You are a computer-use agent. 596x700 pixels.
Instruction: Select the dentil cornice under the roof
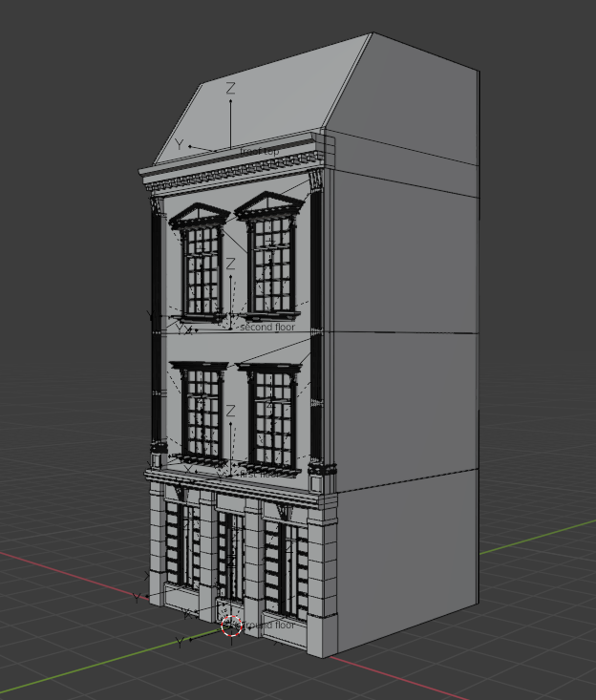[x=232, y=172]
